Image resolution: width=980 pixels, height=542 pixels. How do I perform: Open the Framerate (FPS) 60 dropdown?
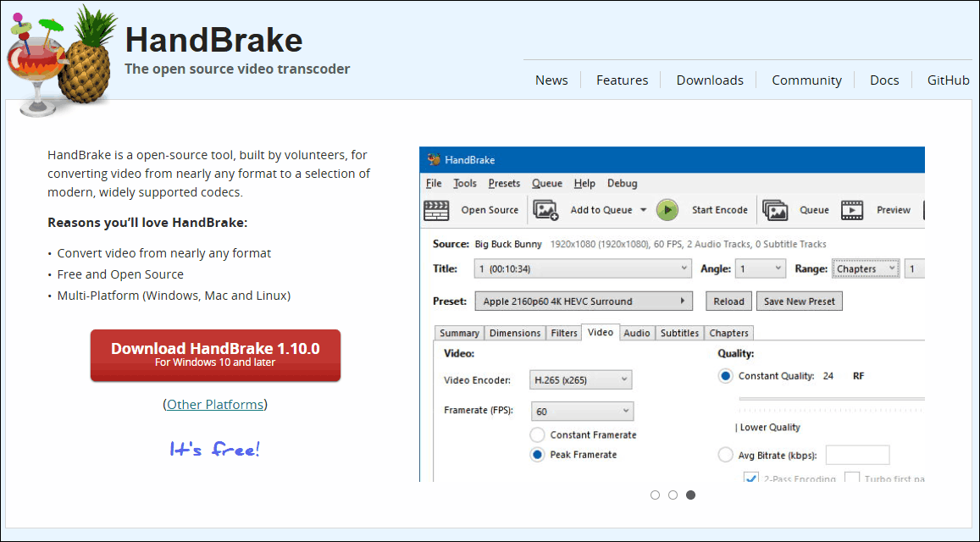[x=582, y=412]
